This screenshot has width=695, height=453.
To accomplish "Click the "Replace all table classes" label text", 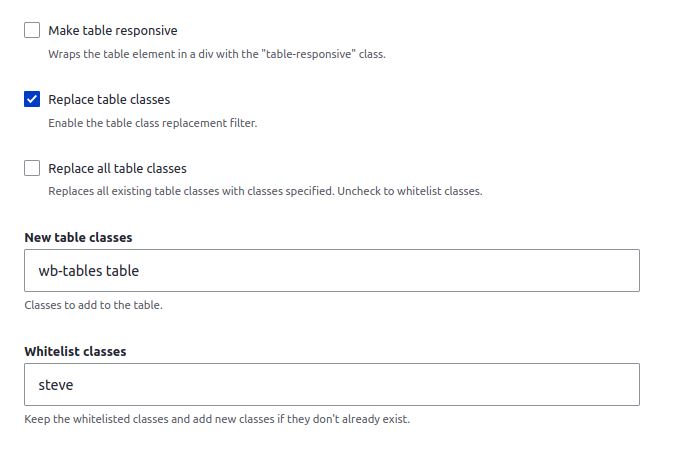I will coord(117,168).
